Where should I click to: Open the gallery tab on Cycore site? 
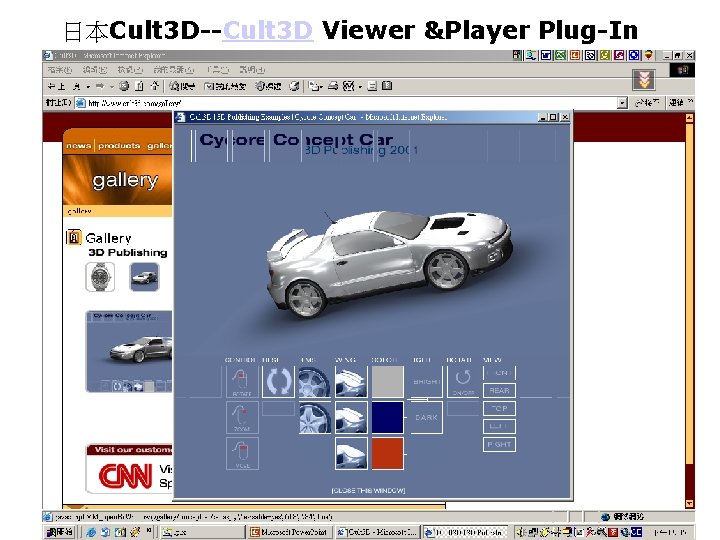[x=159, y=146]
